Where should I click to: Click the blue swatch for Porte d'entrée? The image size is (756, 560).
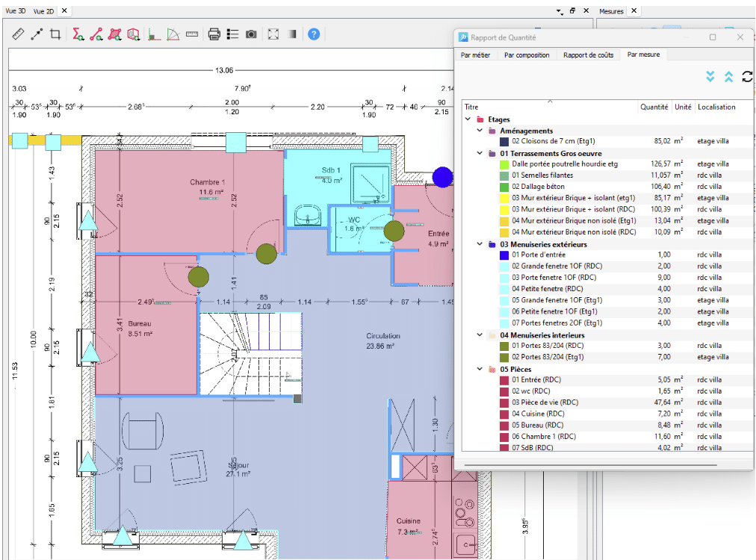504,255
